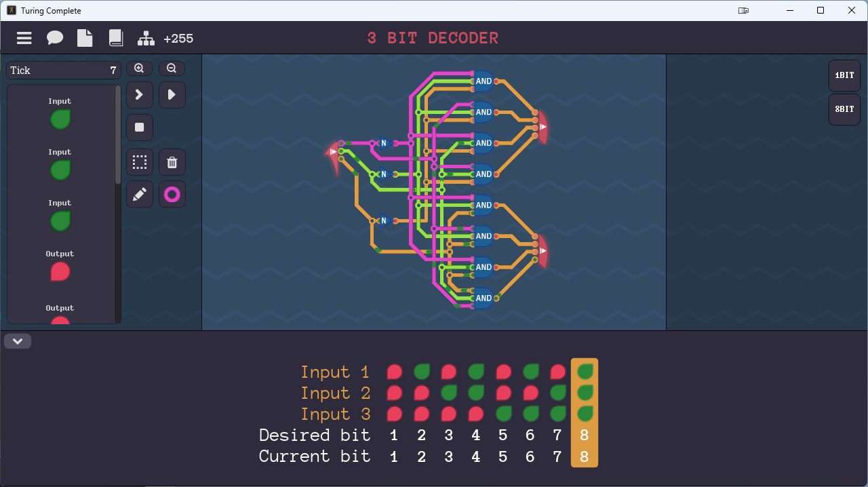Activate the rectangle selection tool icon

139,161
